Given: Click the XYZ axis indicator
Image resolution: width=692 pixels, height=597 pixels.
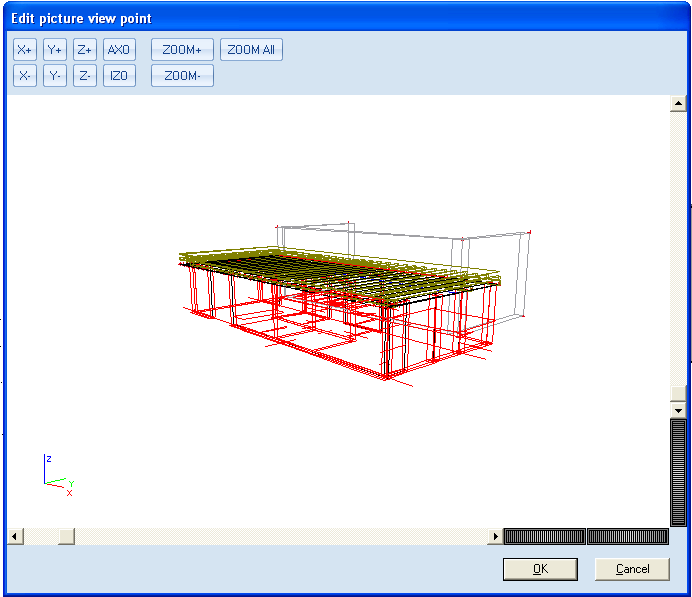Looking at the screenshot, I should point(59,475).
